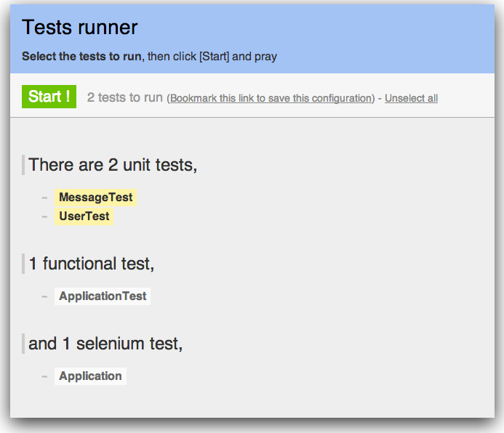504x433 pixels.
Task: Click the tilde marker beside UserTest
Action: (x=44, y=216)
